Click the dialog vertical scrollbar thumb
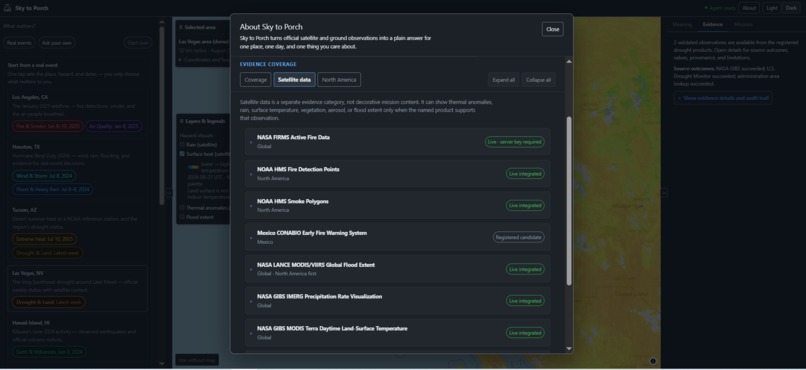The height and width of the screenshot is (370, 806). coord(569,201)
